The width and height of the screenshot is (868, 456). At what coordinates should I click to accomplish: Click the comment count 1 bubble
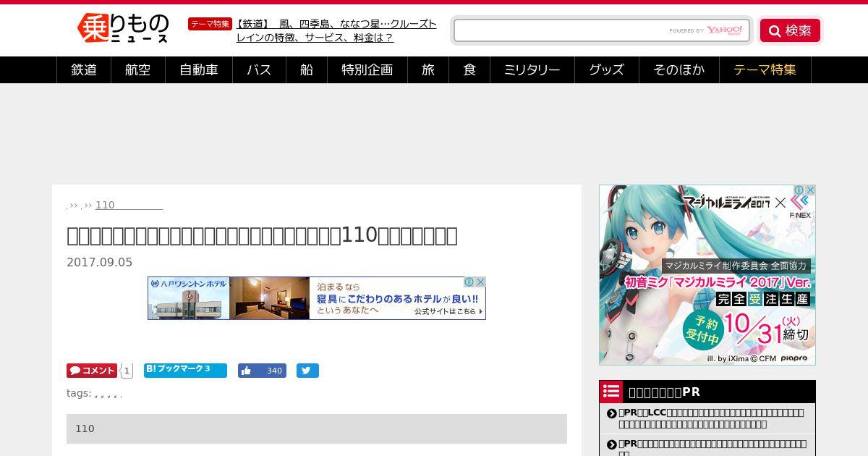click(x=127, y=371)
